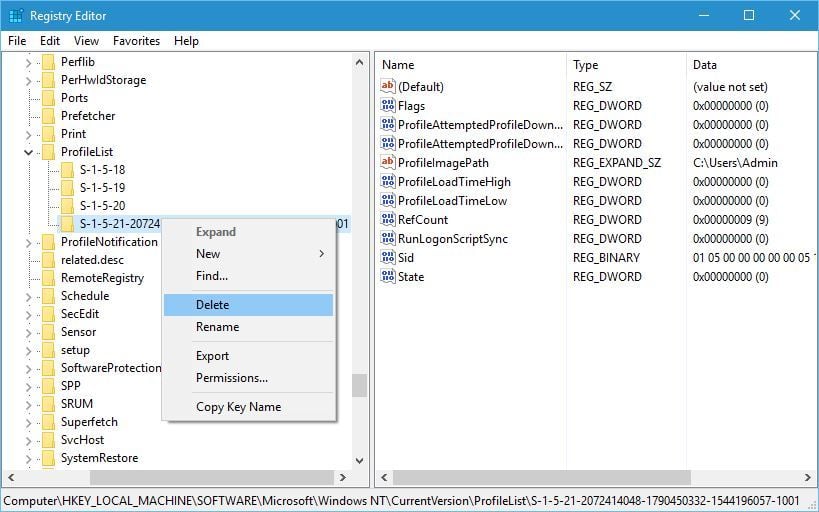Open the Help menu
This screenshot has height=512, width=819.
(x=186, y=41)
